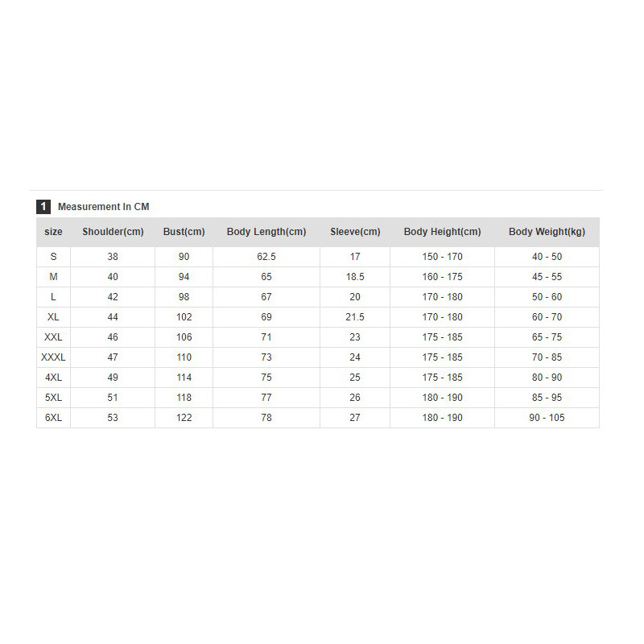Click the "Measurement In CM" heading
This screenshot has width=644, height=644.
coord(103,207)
